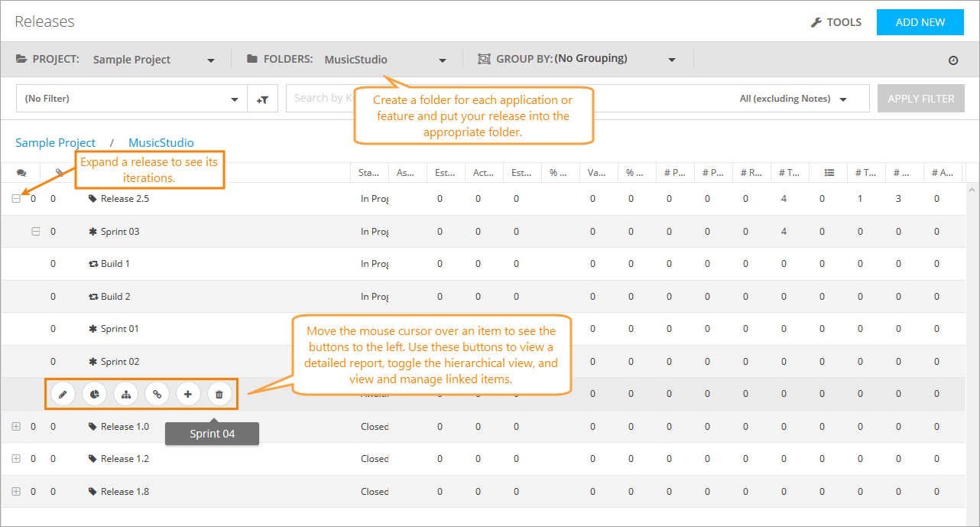Collapse the Sprint 03 row
Image resolution: width=980 pixels, height=527 pixels.
pos(35,232)
